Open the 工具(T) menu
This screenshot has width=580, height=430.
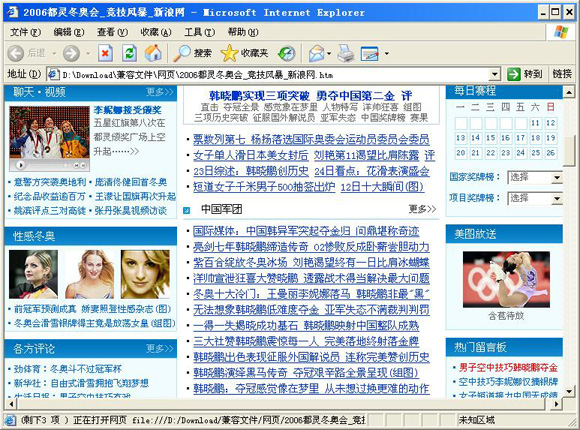[x=199, y=33]
